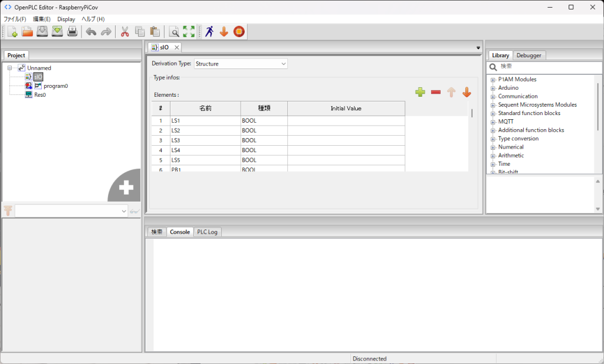This screenshot has width=604, height=364.
Task: Open the Derivation Type dropdown
Action: (x=241, y=64)
